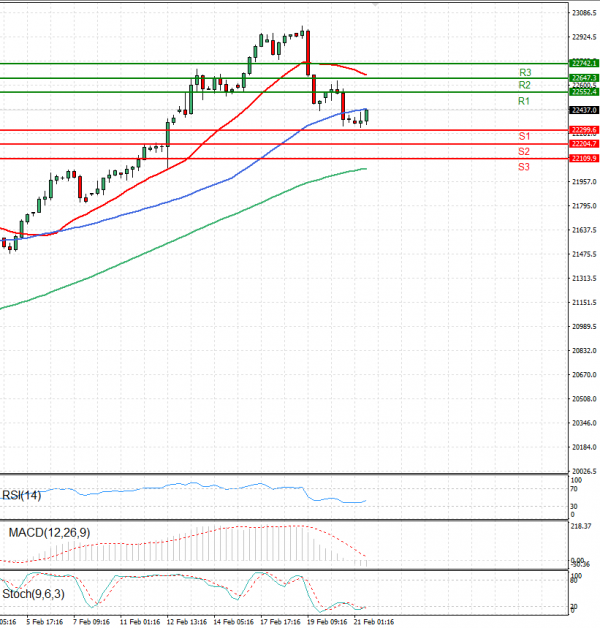This screenshot has height=628, width=600.
Task: Click the MACD scale value 218.37
Action: click(x=581, y=526)
